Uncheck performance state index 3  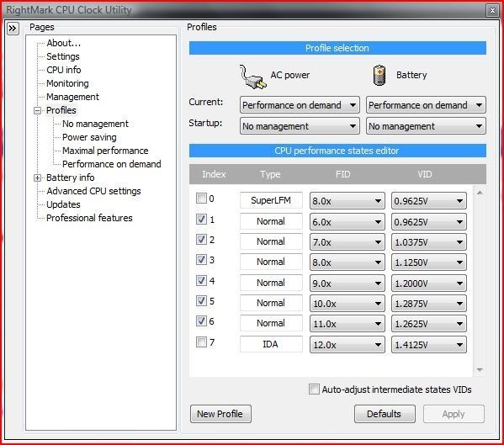pyautogui.click(x=201, y=260)
